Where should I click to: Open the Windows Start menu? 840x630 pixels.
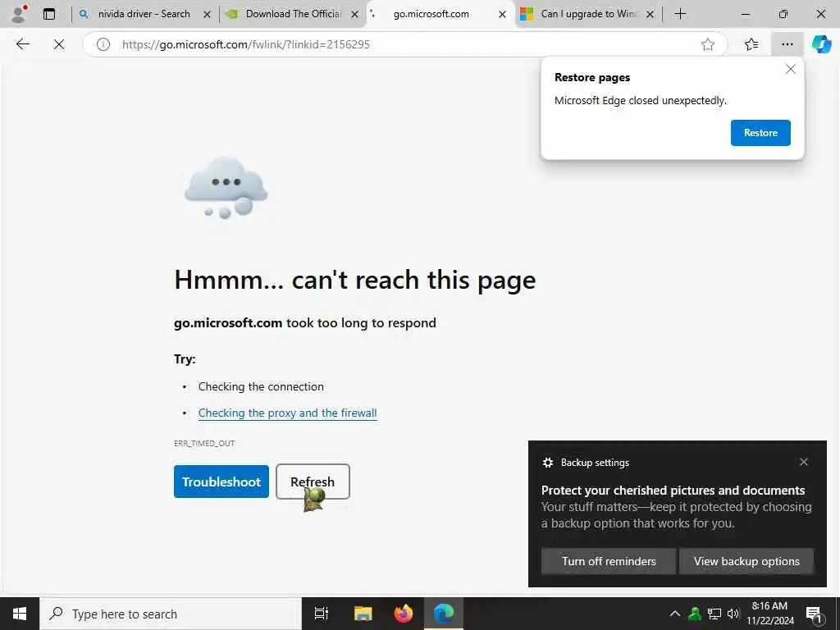tap(20, 614)
